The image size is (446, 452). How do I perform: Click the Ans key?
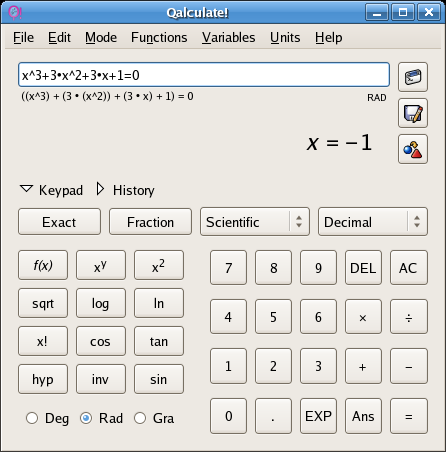[x=363, y=416]
